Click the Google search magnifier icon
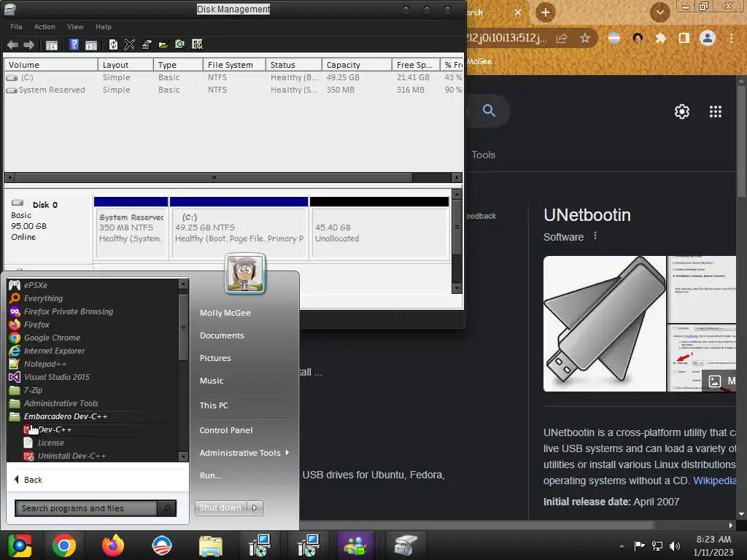Screen dimensions: 747x560 click(489, 111)
